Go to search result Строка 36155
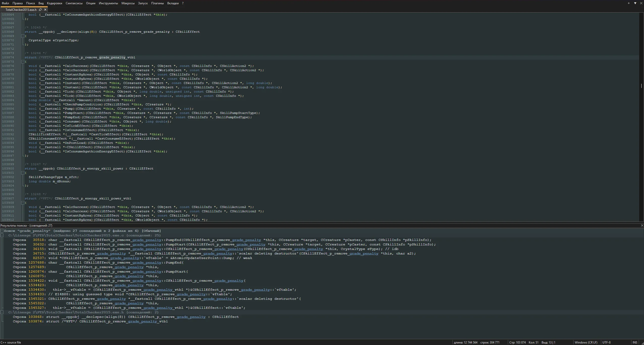 point(206,249)
